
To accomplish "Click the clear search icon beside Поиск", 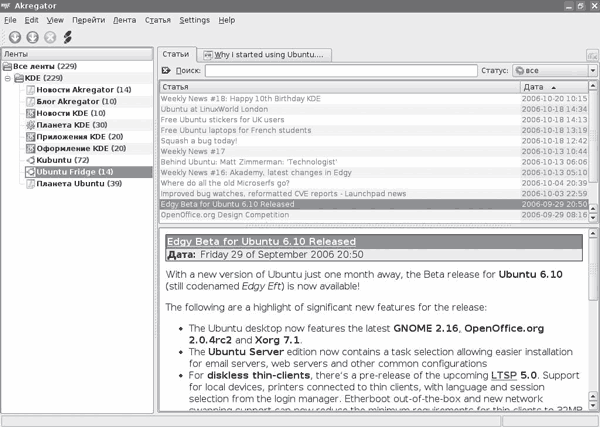I will tap(167, 71).
